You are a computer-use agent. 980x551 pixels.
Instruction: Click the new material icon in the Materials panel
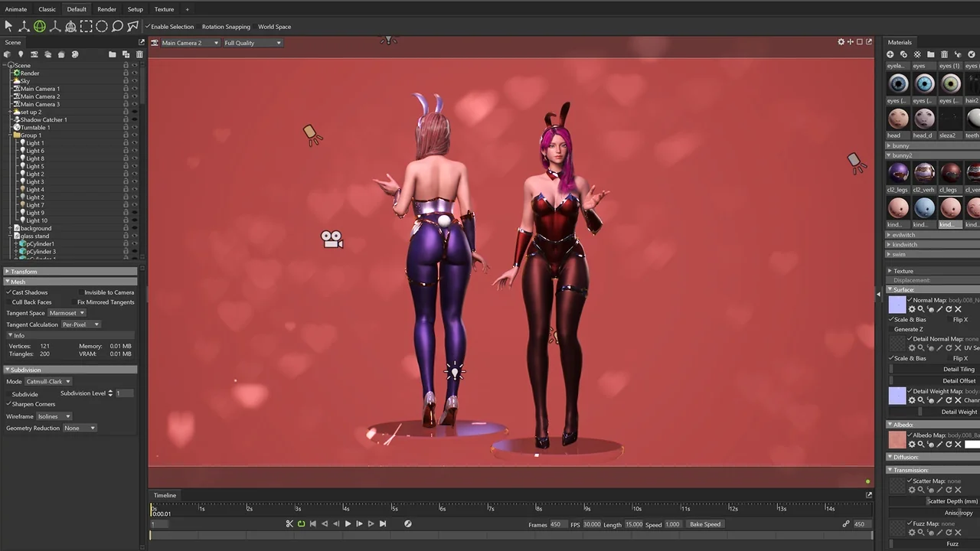point(890,54)
